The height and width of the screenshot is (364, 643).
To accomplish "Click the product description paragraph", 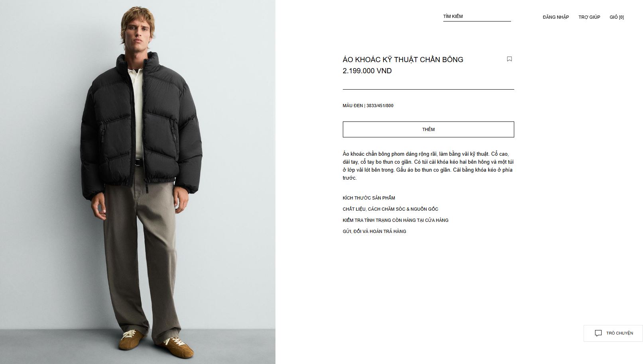I will 428,166.
